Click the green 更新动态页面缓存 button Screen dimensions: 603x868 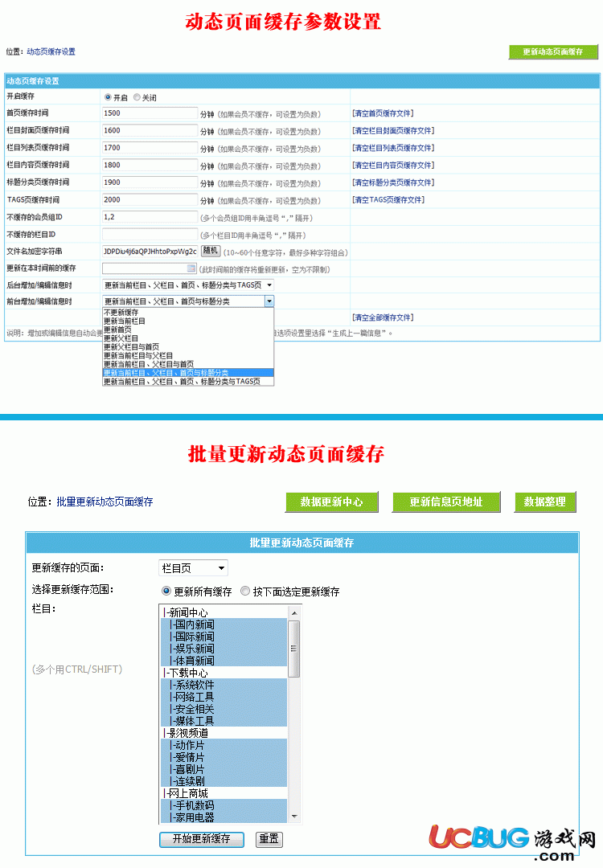pyautogui.click(x=553, y=51)
